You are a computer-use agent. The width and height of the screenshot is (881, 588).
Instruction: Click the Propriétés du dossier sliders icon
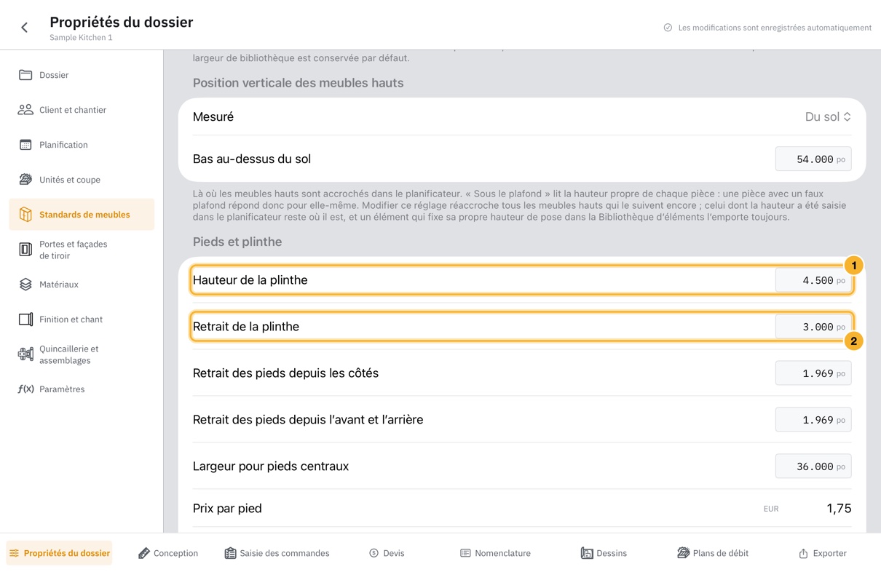[x=14, y=553]
